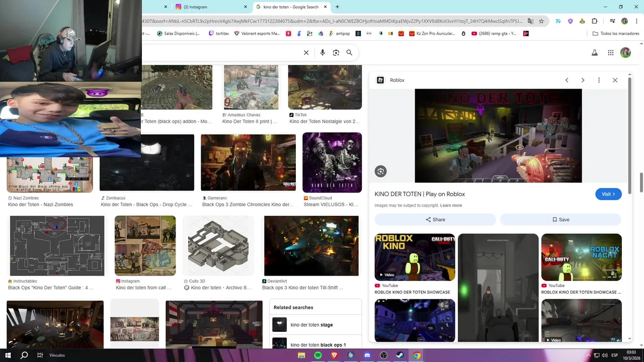The width and height of the screenshot is (644, 362).
Task: Open Steam from the taskbar
Action: [400, 355]
